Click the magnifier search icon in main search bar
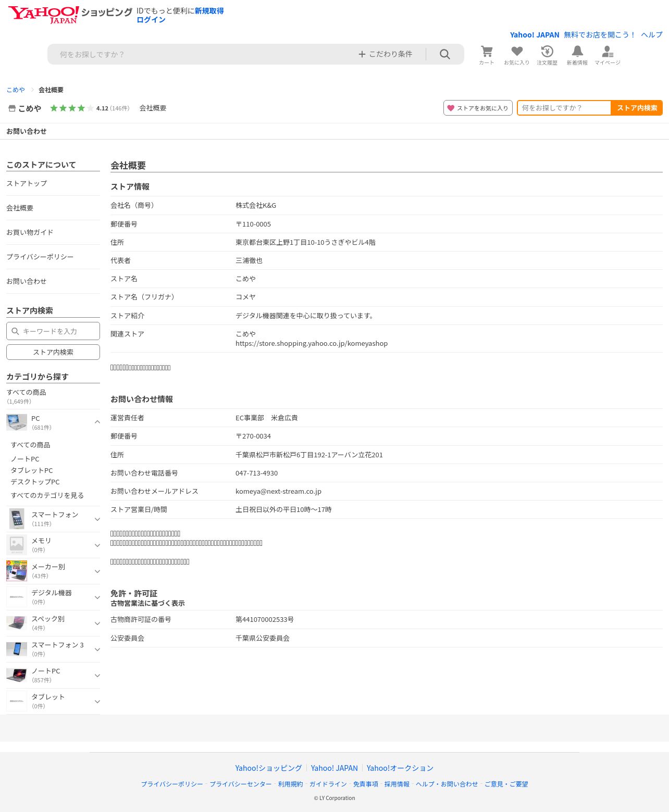 [445, 54]
